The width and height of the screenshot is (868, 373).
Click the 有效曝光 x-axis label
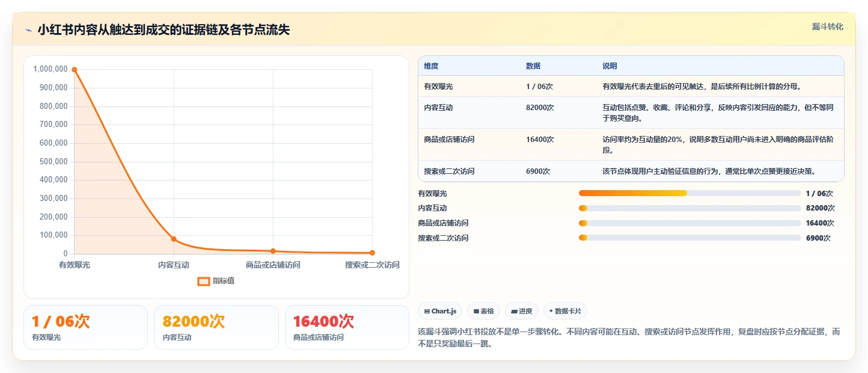click(75, 265)
